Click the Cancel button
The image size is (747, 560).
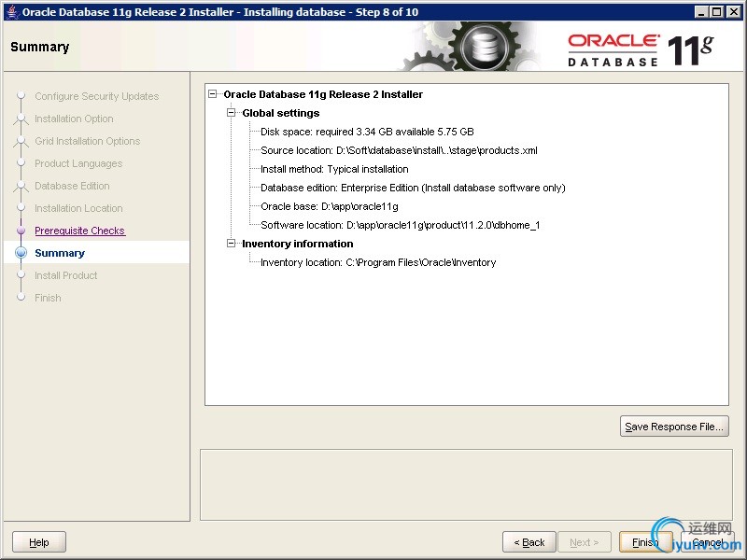click(707, 542)
